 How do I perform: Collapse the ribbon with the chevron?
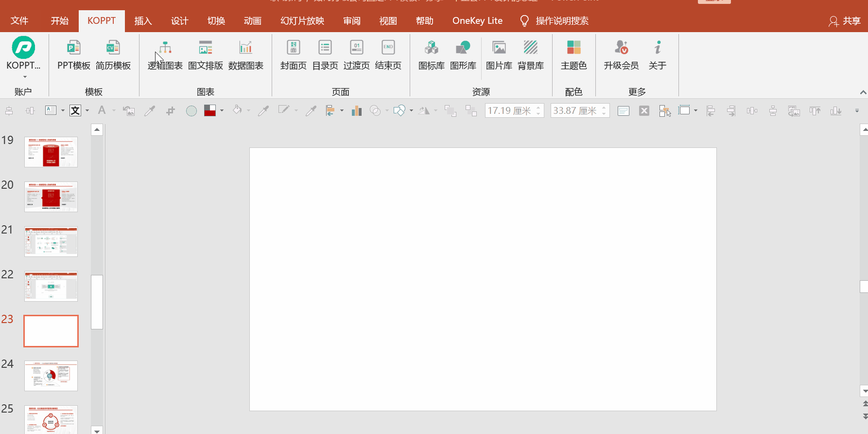(863, 92)
